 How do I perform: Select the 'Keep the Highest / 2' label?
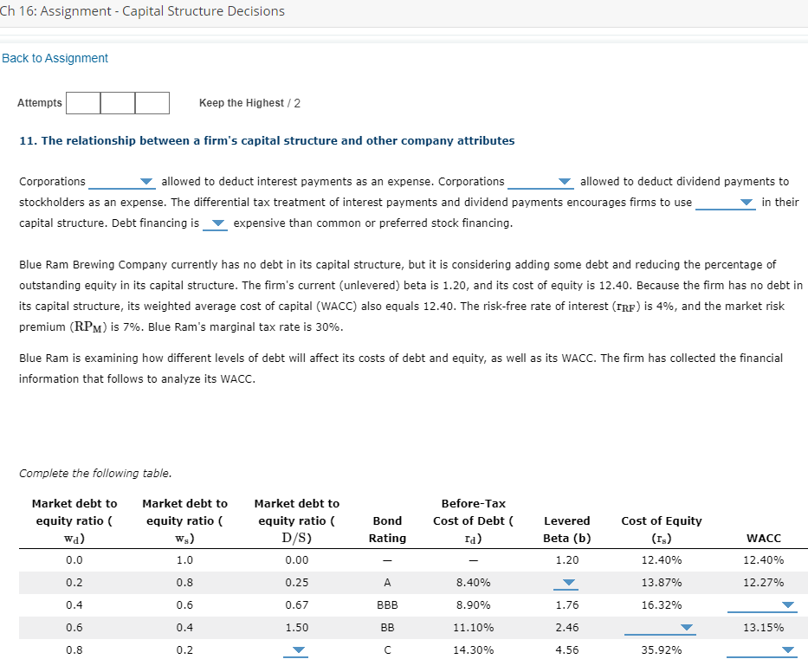click(249, 103)
